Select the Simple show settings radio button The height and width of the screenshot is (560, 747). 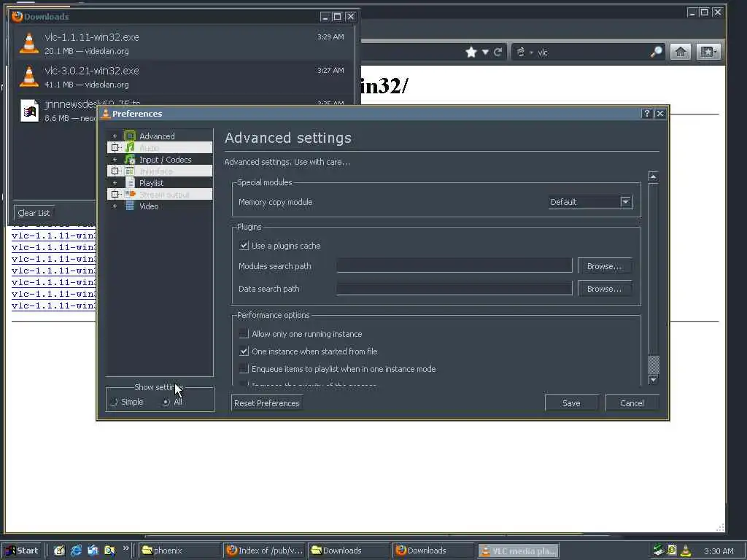114,402
